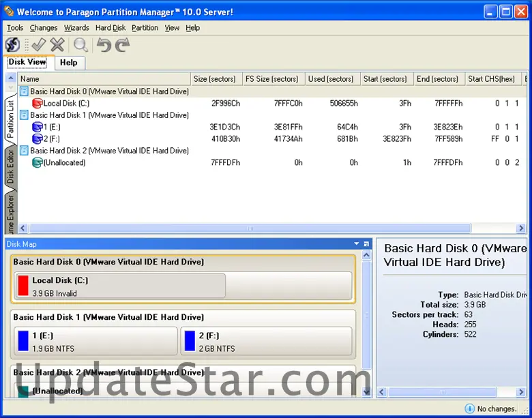The width and height of the screenshot is (532, 418).
Task: Maximize the Disk Map panel with its restore icon
Action: [366, 244]
